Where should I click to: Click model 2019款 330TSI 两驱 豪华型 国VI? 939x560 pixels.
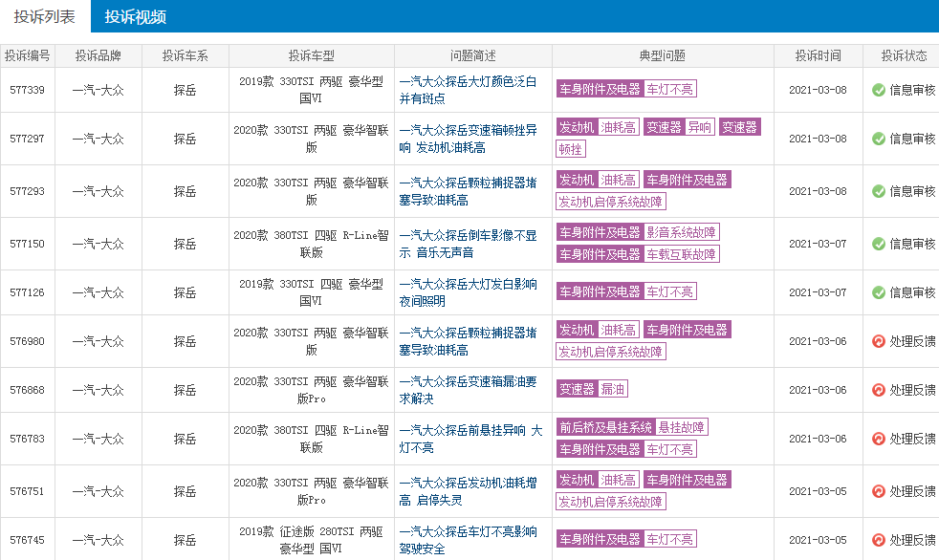[x=311, y=90]
